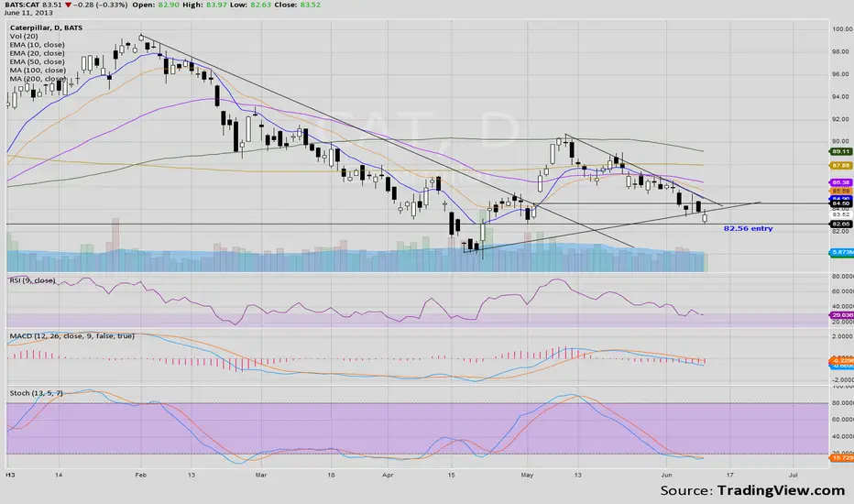
Task: Click the Jul label on time axis
Action: [x=794, y=475]
